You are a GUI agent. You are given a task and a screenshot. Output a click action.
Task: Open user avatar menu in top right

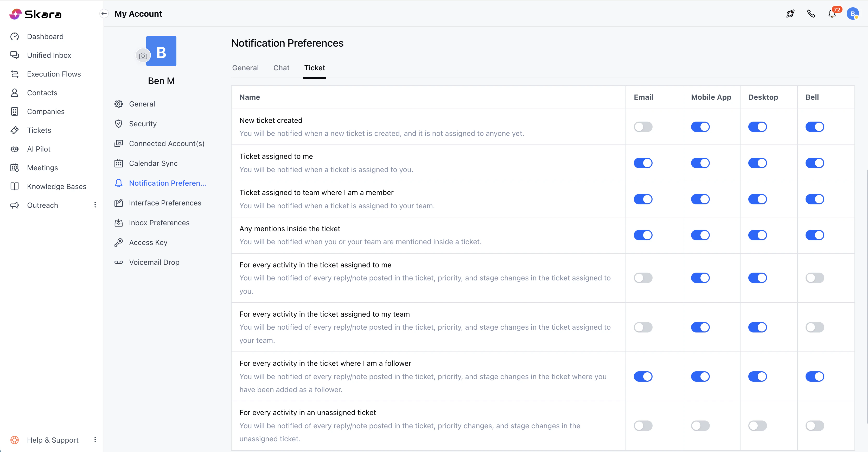point(852,14)
